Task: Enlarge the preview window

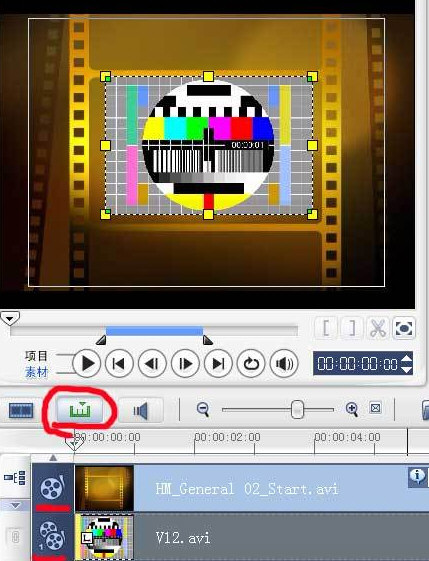Action: 404,328
